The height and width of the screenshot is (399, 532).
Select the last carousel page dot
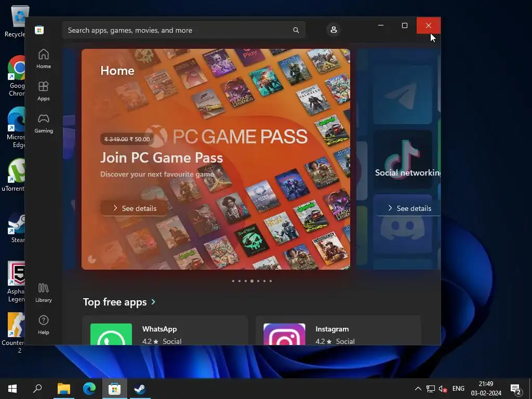270,281
